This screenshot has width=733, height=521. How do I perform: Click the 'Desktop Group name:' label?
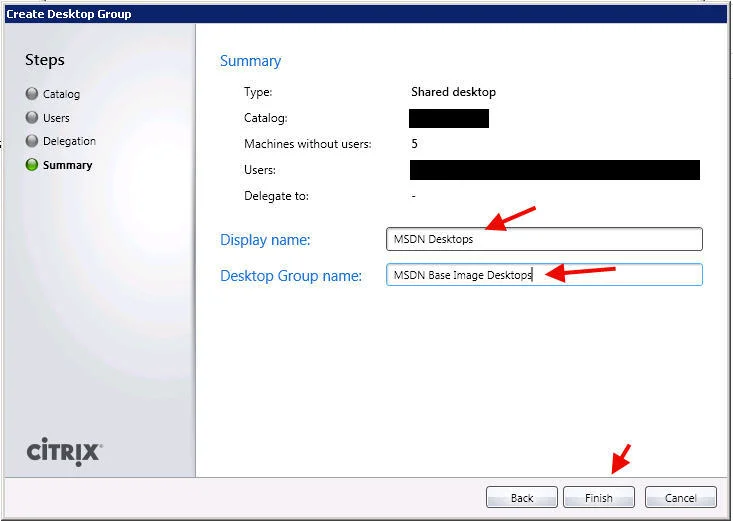tap(291, 275)
